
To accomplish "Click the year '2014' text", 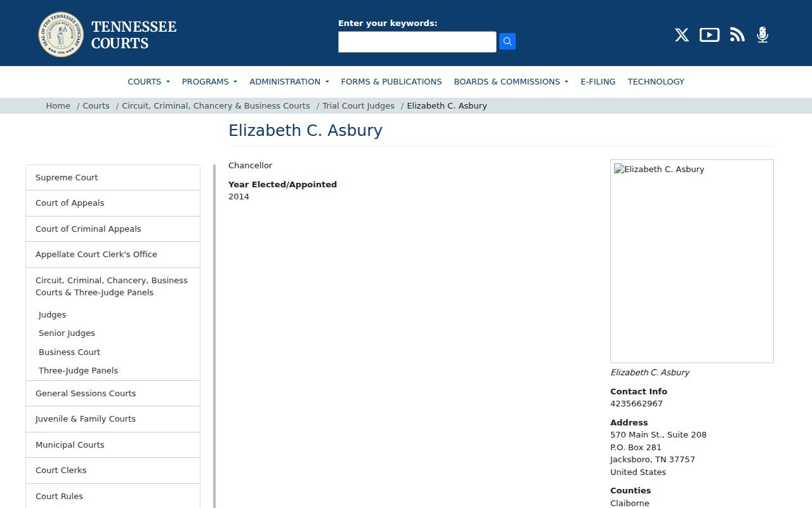I will coord(239,197).
